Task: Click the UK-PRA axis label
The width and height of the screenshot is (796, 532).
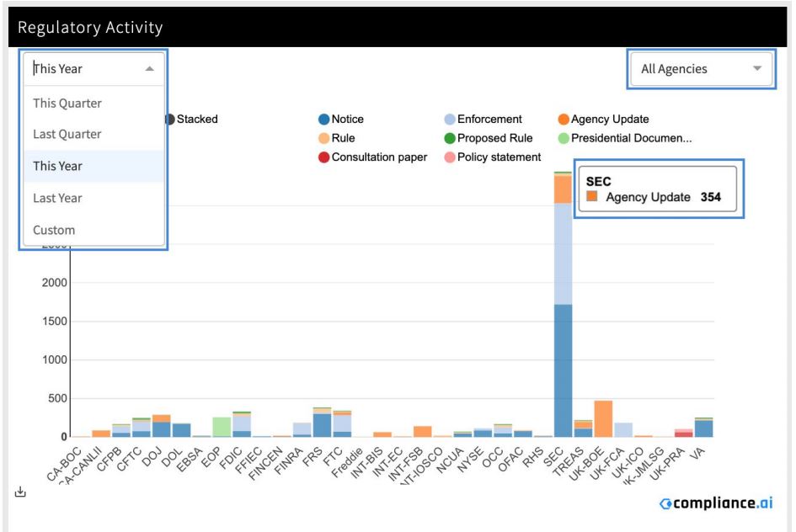Action: 667,462
